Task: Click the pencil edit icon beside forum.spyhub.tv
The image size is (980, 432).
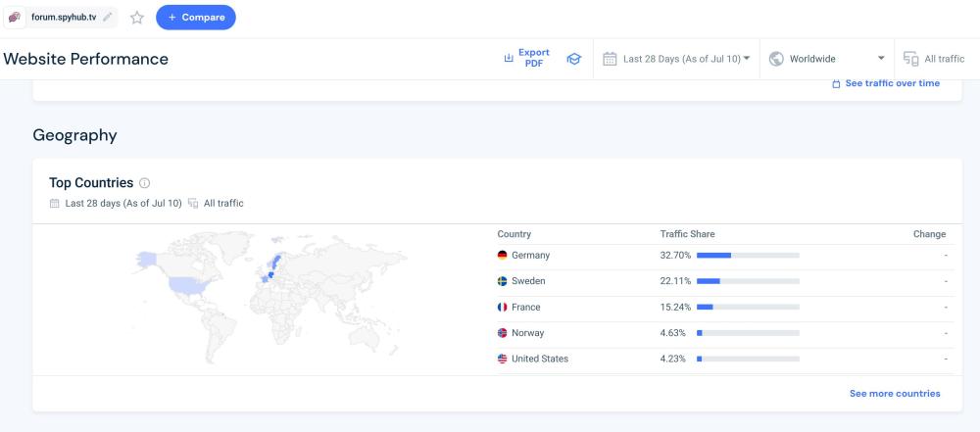Action: pyautogui.click(x=106, y=18)
